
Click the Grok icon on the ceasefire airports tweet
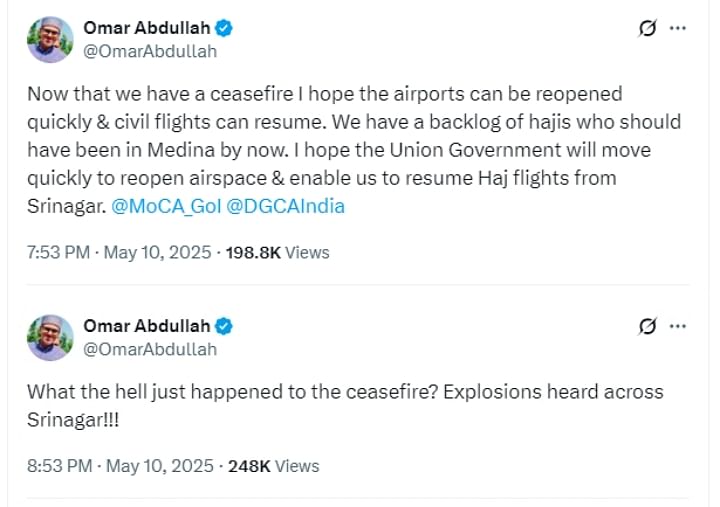click(x=647, y=29)
